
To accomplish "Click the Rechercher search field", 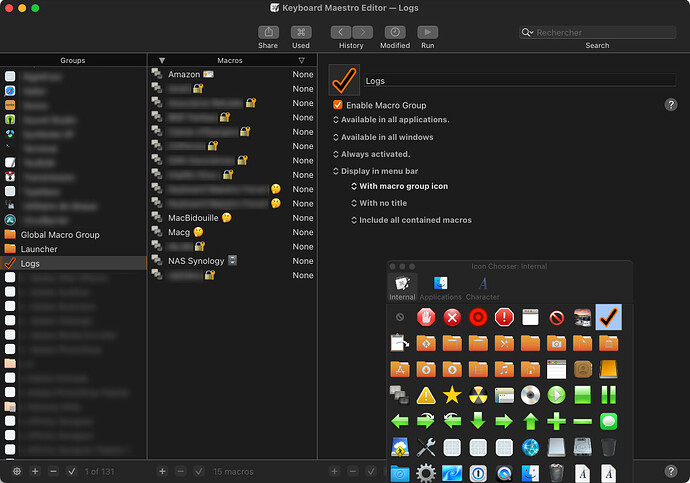I will pyautogui.click(x=598, y=33).
